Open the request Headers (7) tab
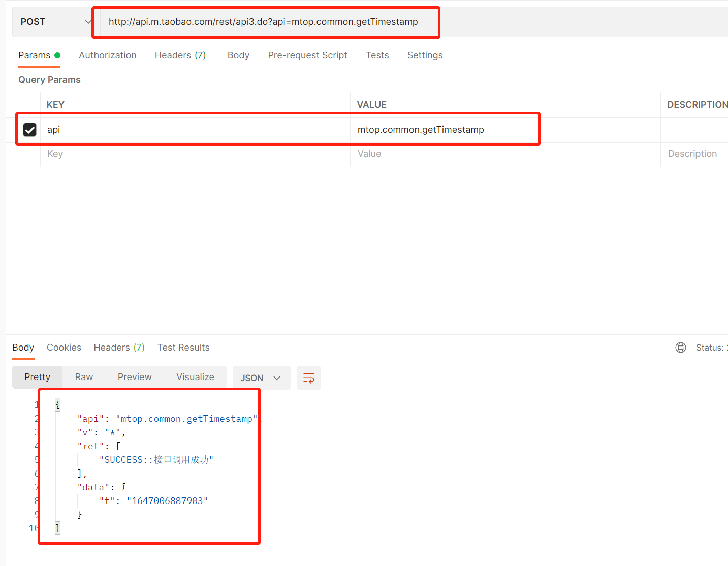The image size is (728, 566). pos(180,55)
